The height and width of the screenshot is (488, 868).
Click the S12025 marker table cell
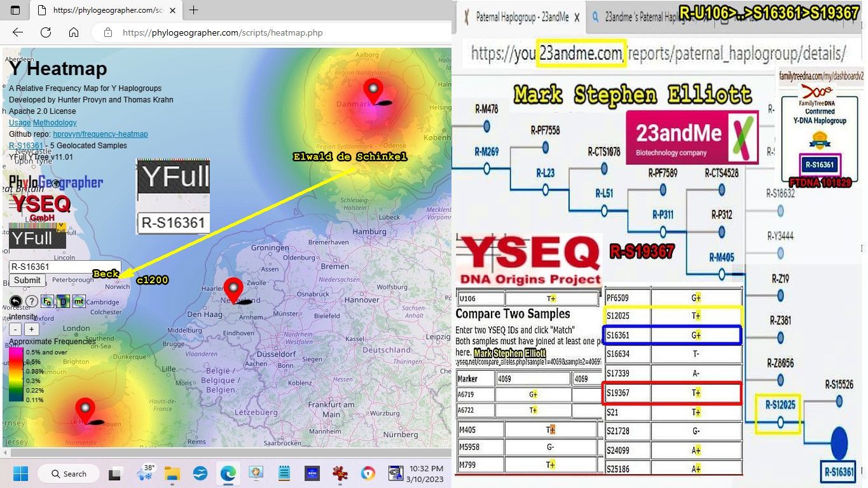(x=626, y=316)
